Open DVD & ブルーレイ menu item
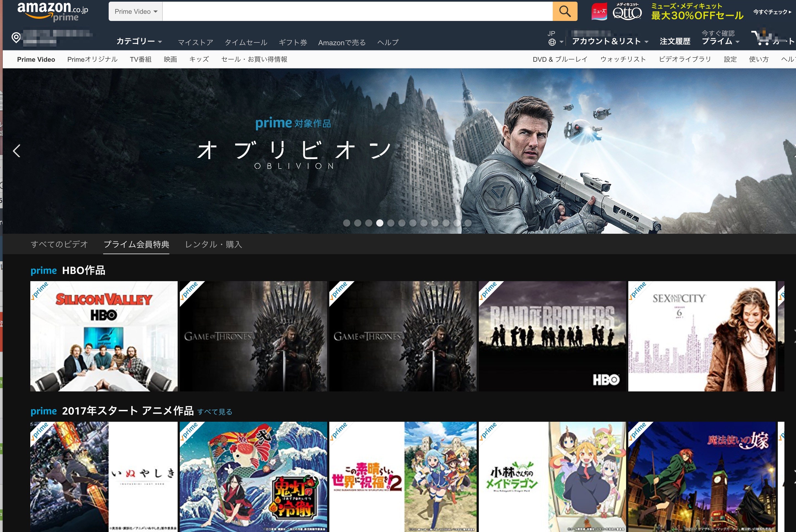 560,59
